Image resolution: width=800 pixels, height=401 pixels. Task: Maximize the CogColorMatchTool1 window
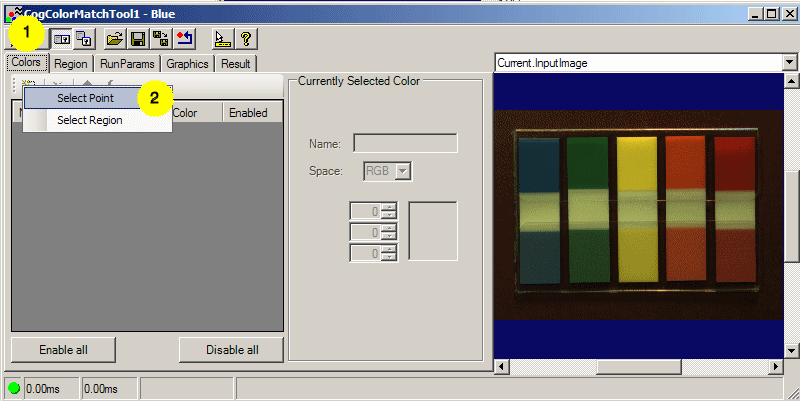772,14
